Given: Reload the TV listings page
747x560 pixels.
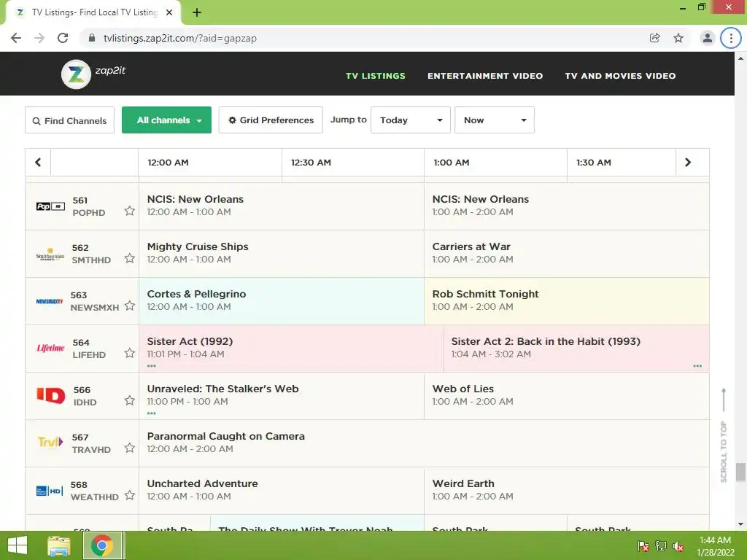Looking at the screenshot, I should click(x=63, y=38).
